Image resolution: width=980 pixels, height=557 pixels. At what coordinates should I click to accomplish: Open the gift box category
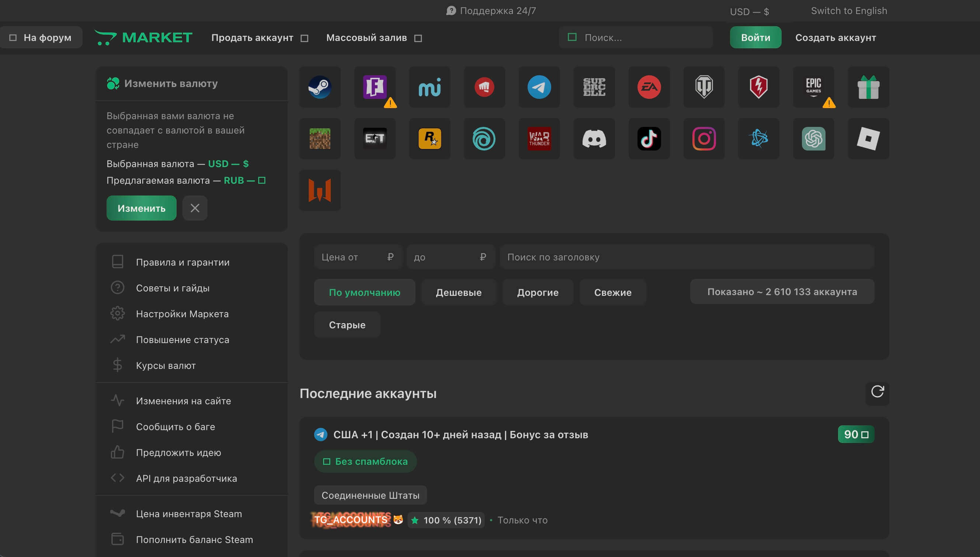(x=868, y=87)
